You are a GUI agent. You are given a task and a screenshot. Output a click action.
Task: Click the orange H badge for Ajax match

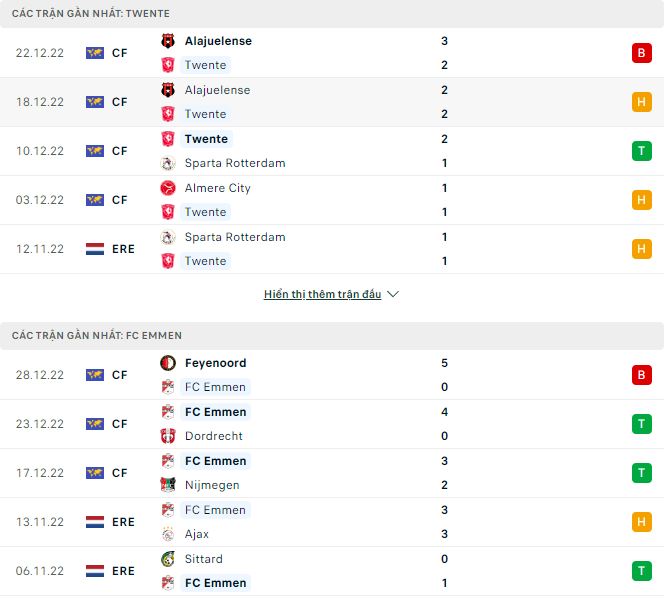point(641,522)
